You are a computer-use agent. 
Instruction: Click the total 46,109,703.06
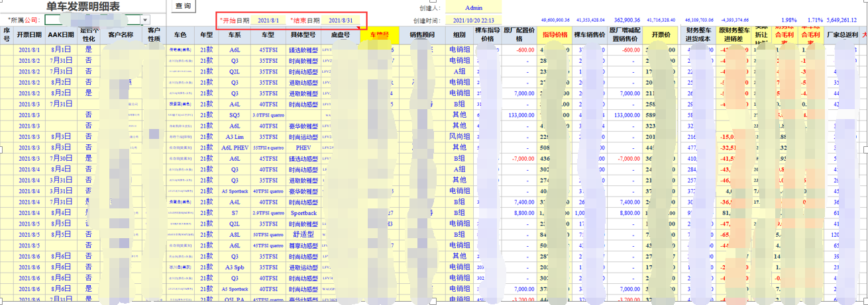(700, 21)
